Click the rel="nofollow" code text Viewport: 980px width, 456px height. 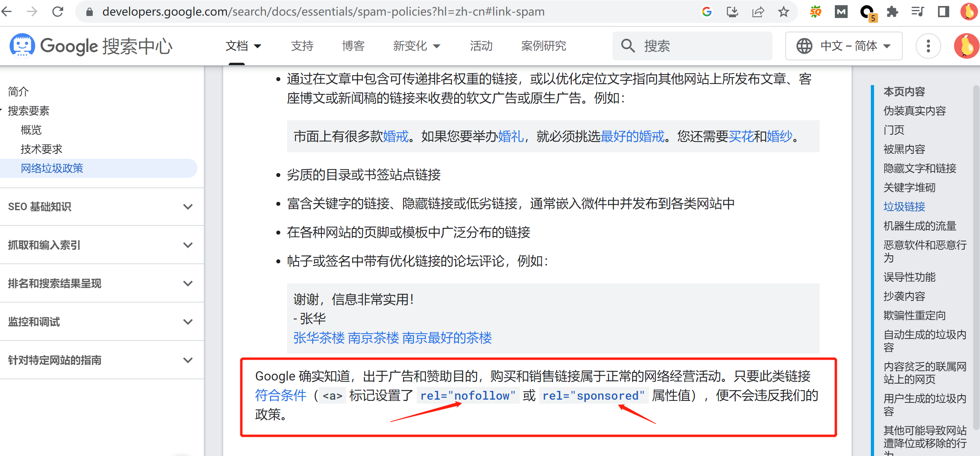[468, 396]
